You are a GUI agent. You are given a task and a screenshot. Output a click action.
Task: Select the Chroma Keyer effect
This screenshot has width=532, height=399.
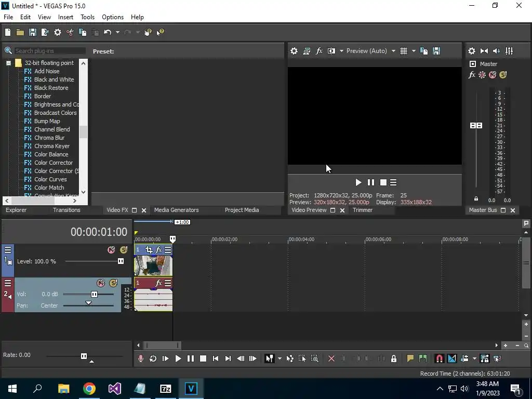point(51,146)
